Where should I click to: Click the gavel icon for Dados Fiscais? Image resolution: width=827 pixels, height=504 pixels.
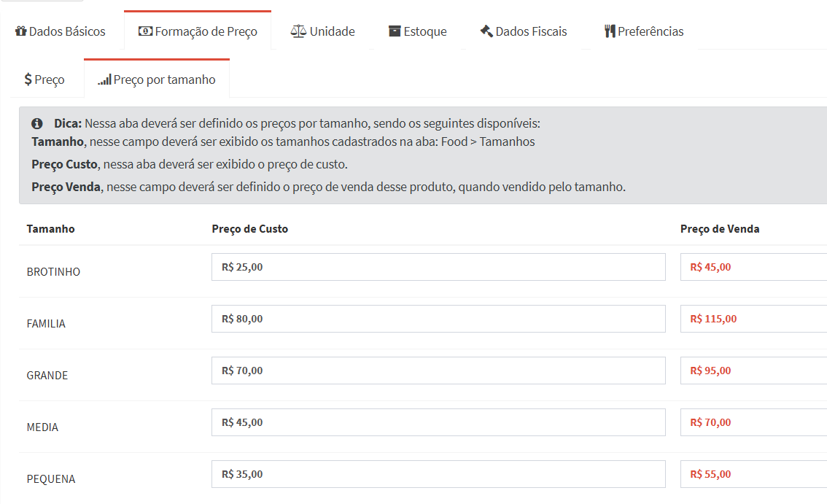(x=486, y=31)
